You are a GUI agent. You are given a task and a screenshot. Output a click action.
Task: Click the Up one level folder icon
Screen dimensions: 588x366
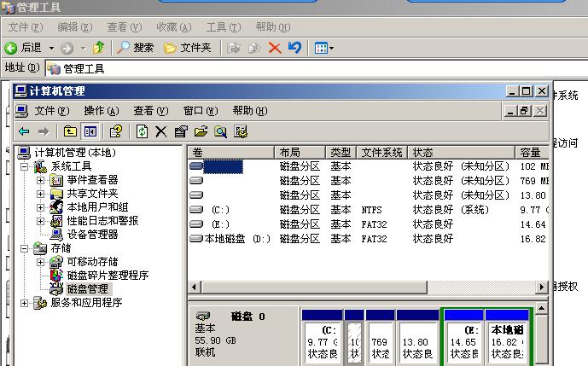70,131
